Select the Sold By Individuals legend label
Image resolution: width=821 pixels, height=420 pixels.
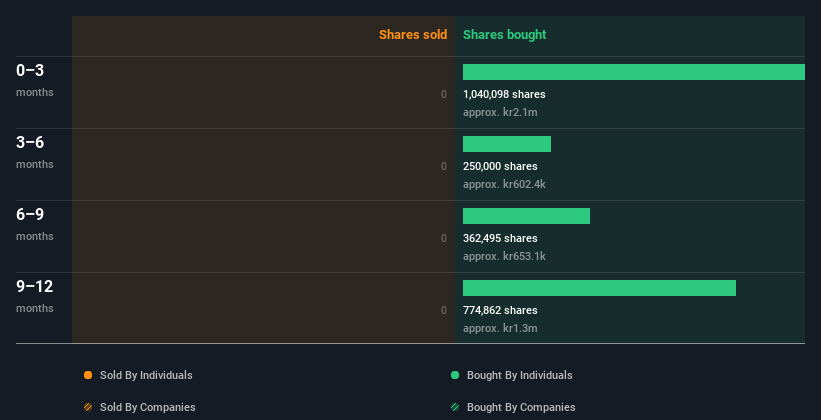click(x=146, y=375)
